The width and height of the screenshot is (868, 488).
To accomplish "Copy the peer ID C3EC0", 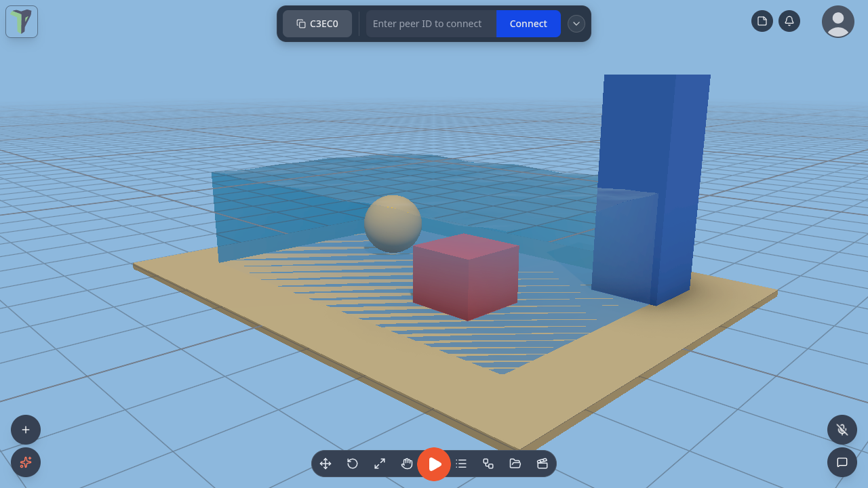I will pos(317,24).
